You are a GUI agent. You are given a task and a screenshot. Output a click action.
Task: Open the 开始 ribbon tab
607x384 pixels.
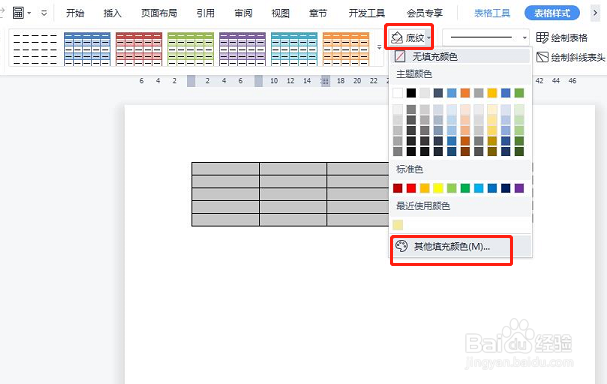point(75,13)
